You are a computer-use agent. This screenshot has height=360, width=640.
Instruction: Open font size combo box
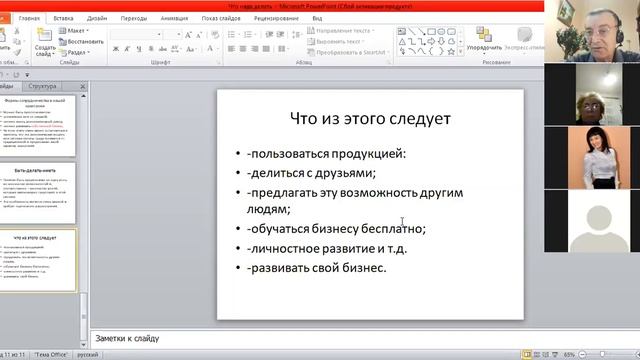click(x=173, y=35)
